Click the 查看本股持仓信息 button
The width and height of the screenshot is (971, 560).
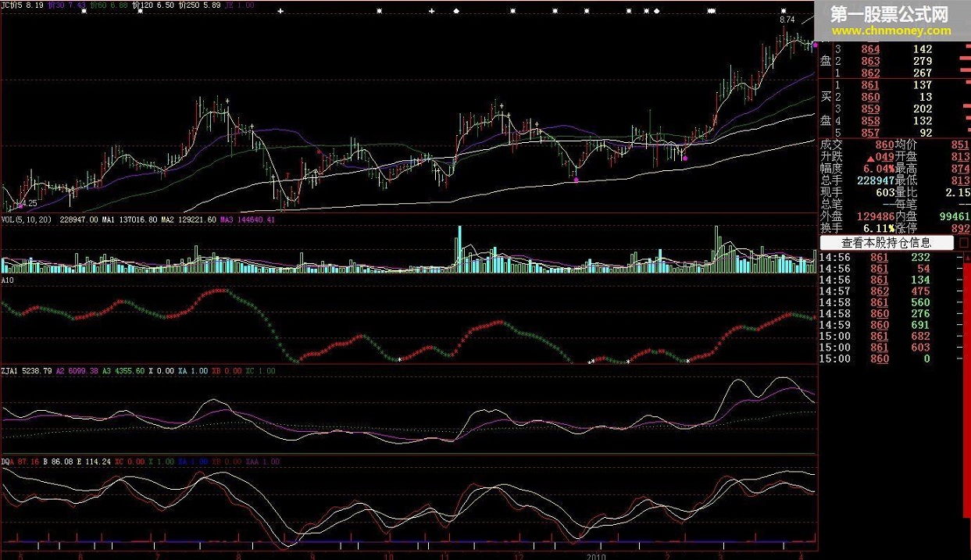point(886,243)
